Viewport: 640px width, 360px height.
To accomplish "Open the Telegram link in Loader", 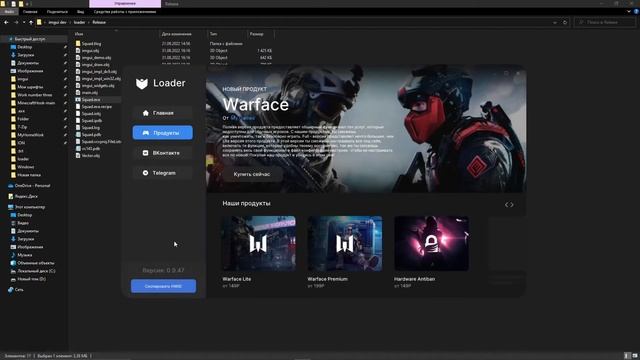I will click(x=162, y=173).
